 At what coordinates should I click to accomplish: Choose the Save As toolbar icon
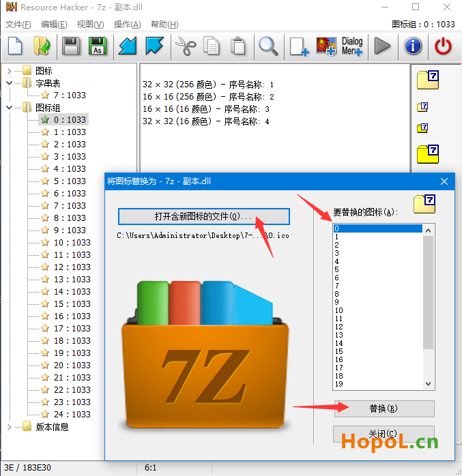pyautogui.click(x=98, y=46)
